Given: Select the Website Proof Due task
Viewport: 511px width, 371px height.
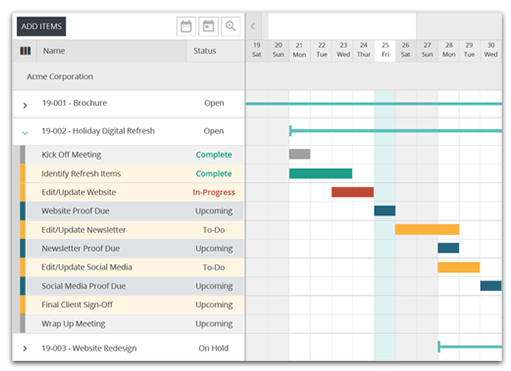Looking at the screenshot, I should (75, 211).
